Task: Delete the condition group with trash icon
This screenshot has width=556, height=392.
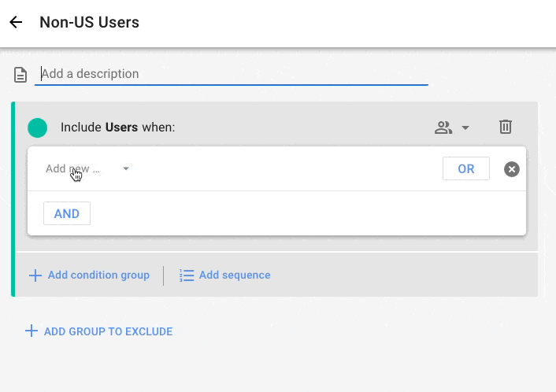Action: coord(506,127)
